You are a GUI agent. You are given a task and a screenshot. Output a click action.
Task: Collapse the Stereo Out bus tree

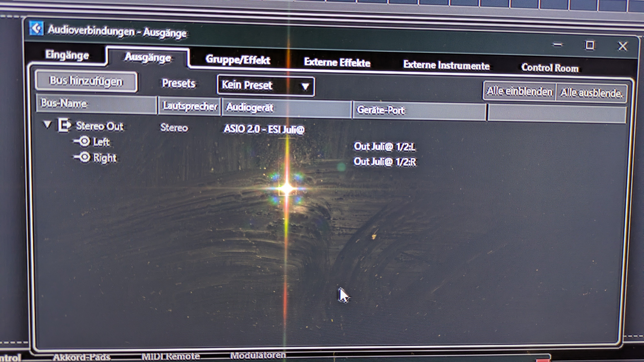47,124
